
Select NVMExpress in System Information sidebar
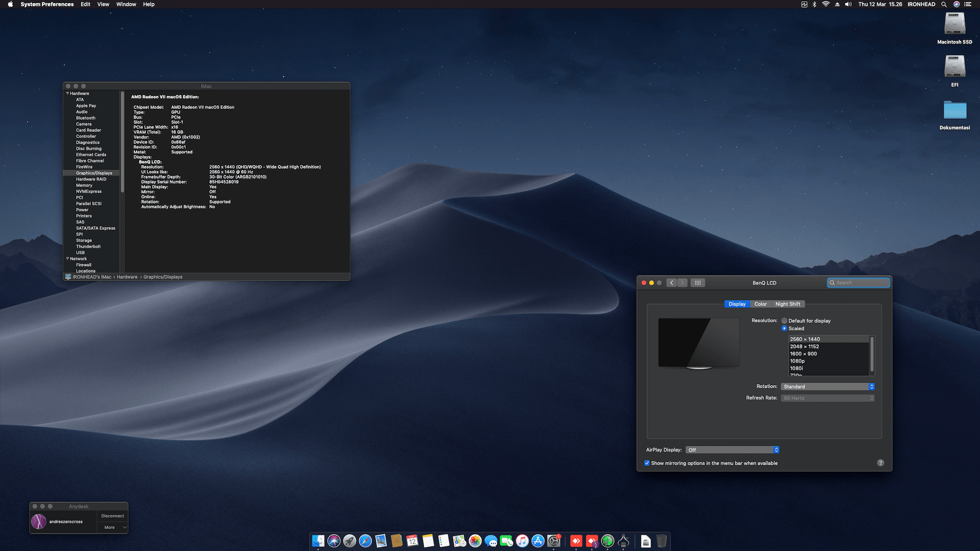pos(89,191)
